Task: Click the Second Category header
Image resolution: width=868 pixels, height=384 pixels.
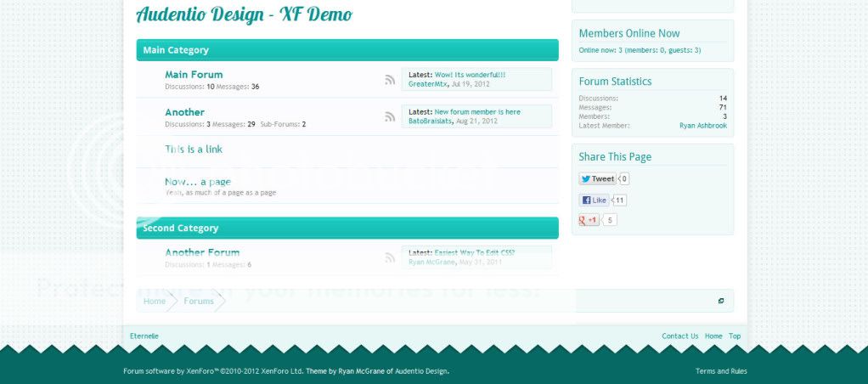Action: (181, 229)
